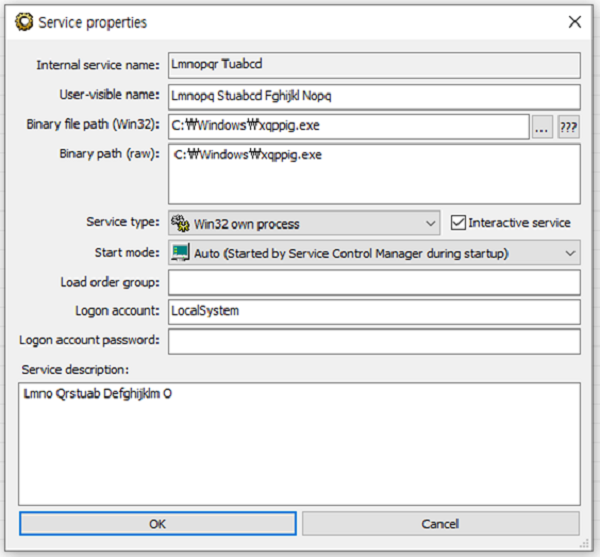Click the Logon account password field

tap(374, 341)
